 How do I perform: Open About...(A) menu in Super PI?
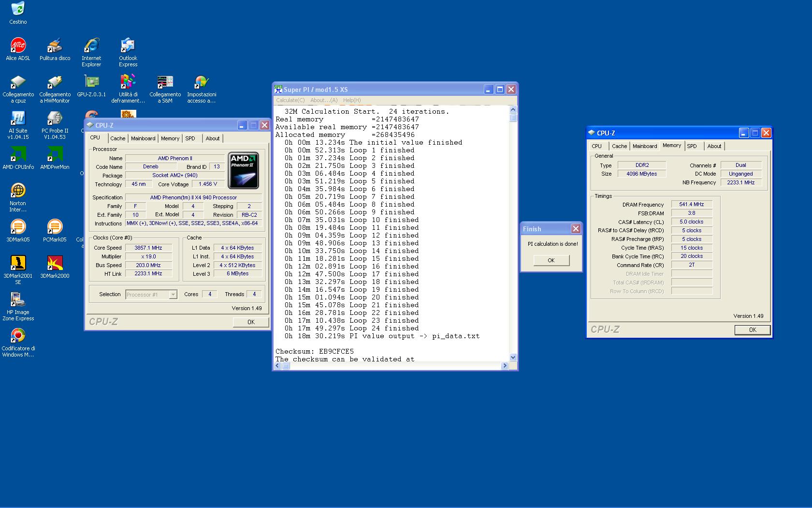[x=324, y=100]
